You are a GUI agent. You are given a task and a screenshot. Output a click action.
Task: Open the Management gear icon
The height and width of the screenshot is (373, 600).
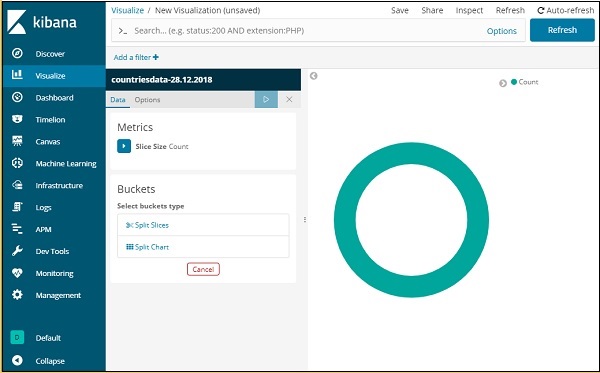17,295
